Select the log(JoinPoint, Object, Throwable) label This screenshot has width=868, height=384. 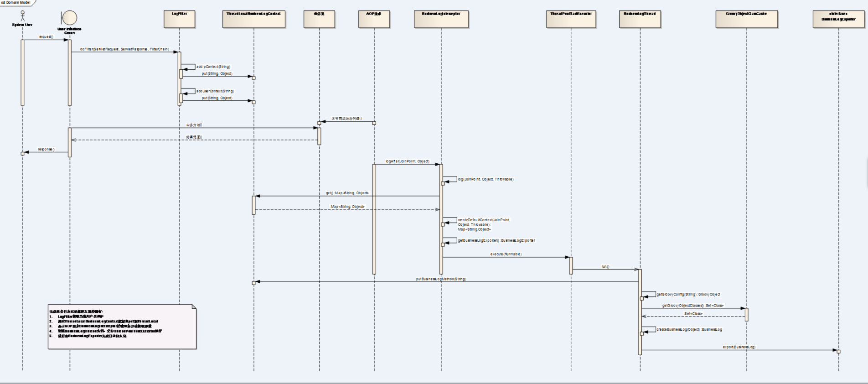click(x=486, y=179)
